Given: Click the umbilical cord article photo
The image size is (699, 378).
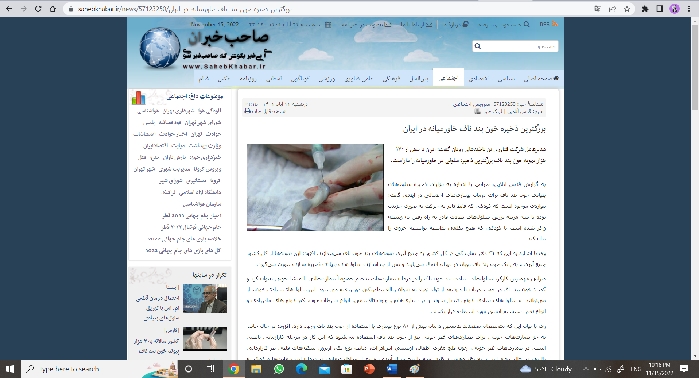Looking at the screenshot, I should pos(315,187).
